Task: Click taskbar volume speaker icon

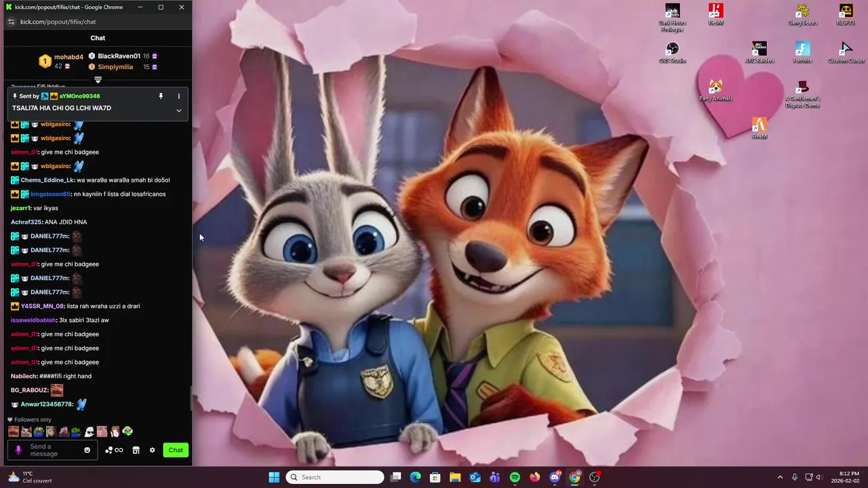Action: (x=818, y=477)
